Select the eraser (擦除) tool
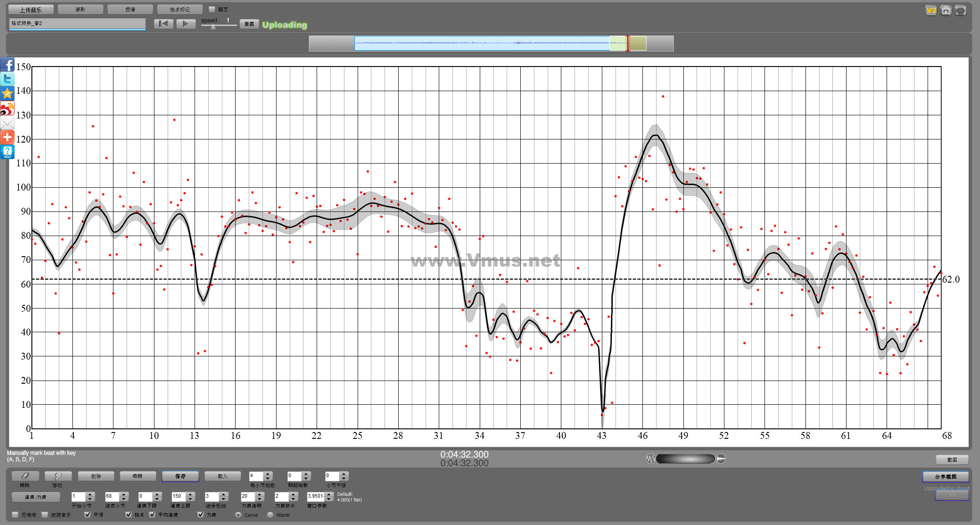This screenshot has width=980, height=525. [25, 476]
